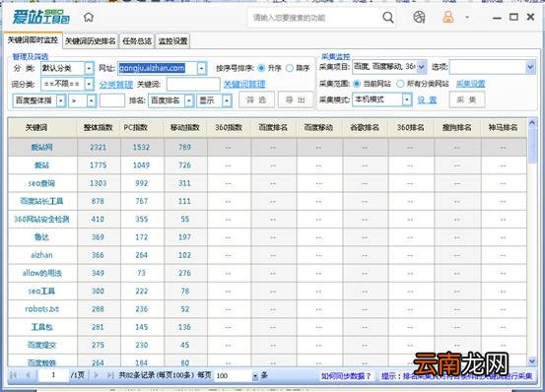Select the seo工具 keyword
545x392 pixels.
click(41, 291)
